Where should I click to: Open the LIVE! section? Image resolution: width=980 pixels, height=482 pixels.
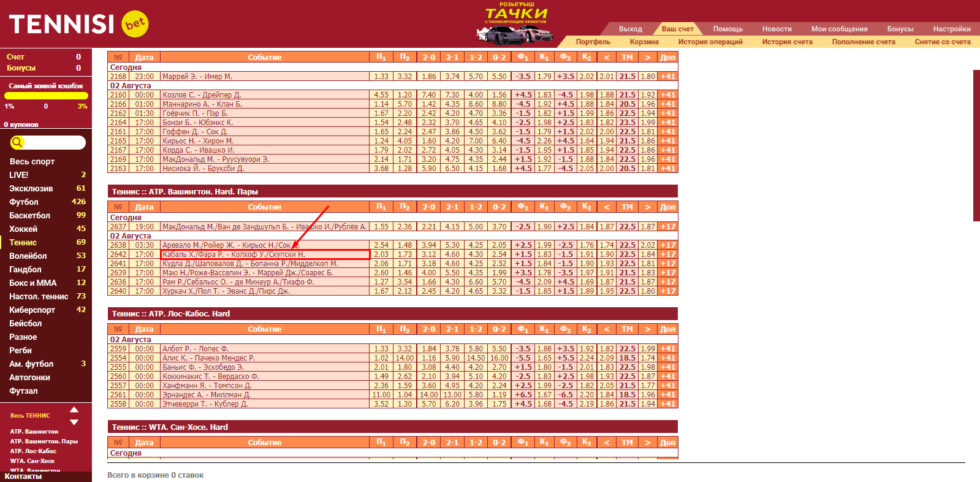[x=19, y=175]
